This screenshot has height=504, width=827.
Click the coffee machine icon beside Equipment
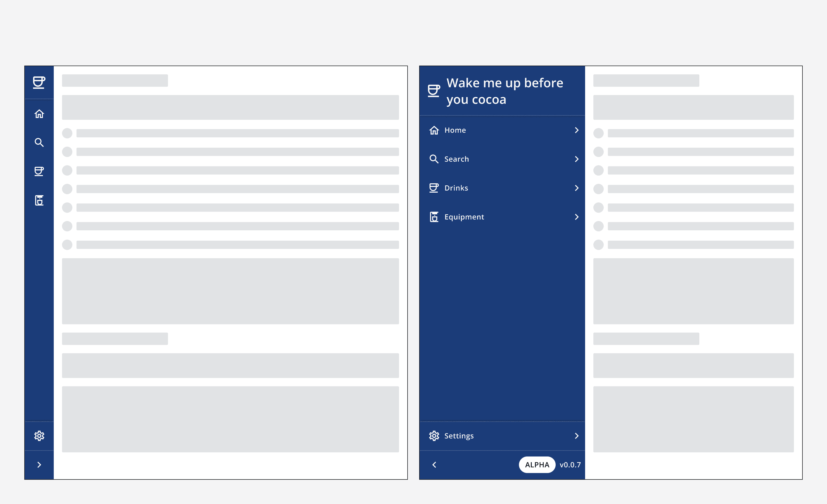click(434, 217)
